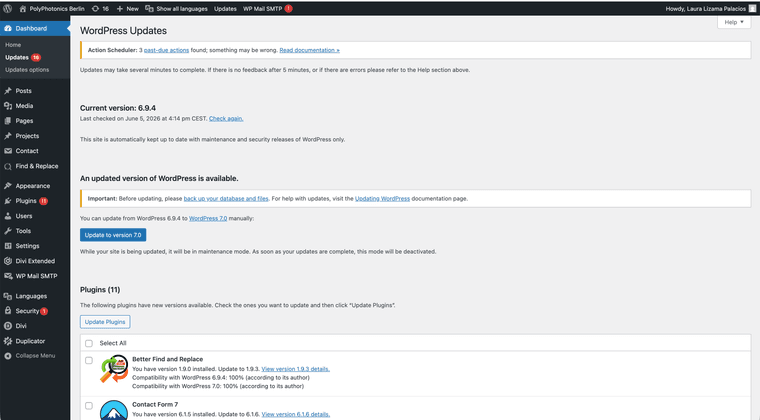The height and width of the screenshot is (420, 760).
Task: Click the WordPress logo in admin bar
Action: (8, 9)
